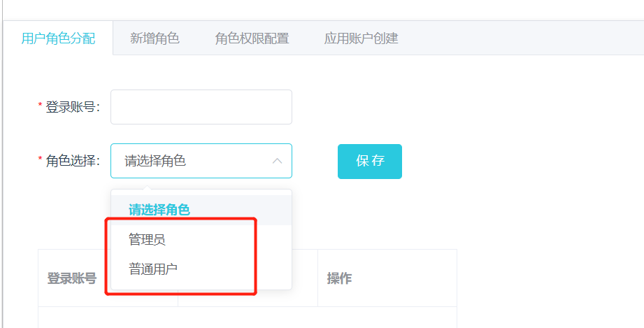The height and width of the screenshot is (328, 644).
Task: Select the 请选择角色 placeholder option
Action: pyautogui.click(x=159, y=209)
